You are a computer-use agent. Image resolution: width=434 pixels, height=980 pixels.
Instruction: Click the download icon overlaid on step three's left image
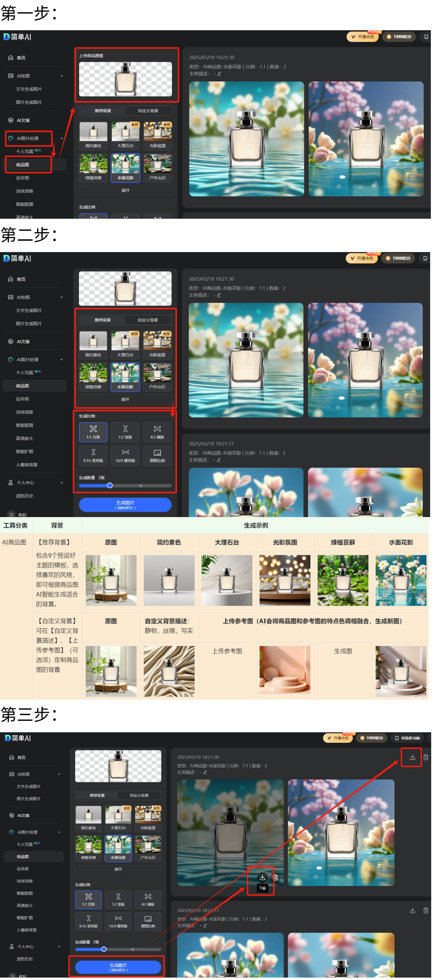coord(262,877)
